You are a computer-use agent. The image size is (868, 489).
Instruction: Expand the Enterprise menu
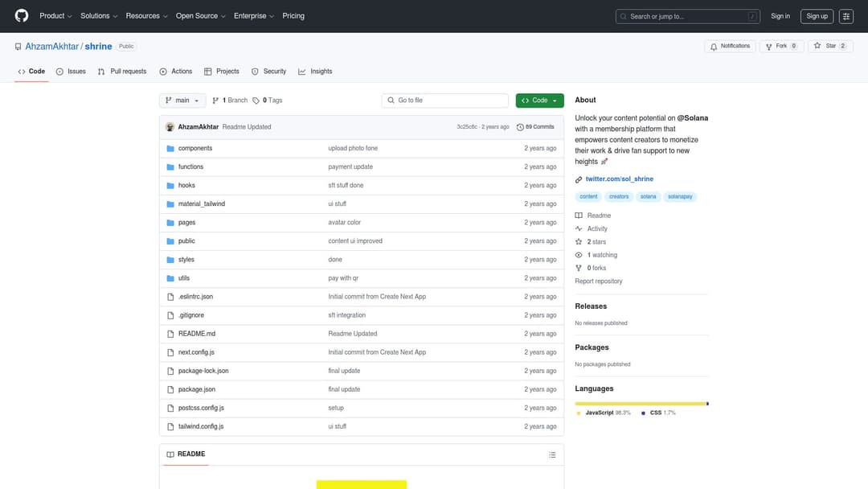(253, 16)
